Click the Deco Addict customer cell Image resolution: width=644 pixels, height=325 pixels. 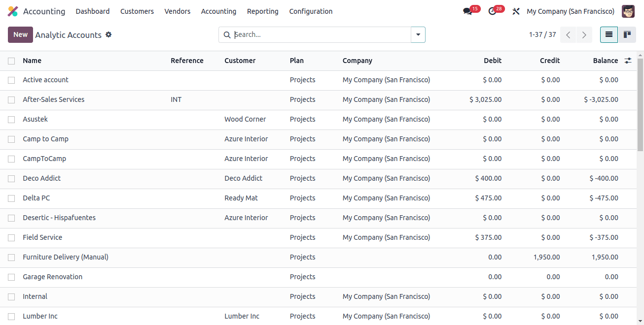(x=244, y=178)
